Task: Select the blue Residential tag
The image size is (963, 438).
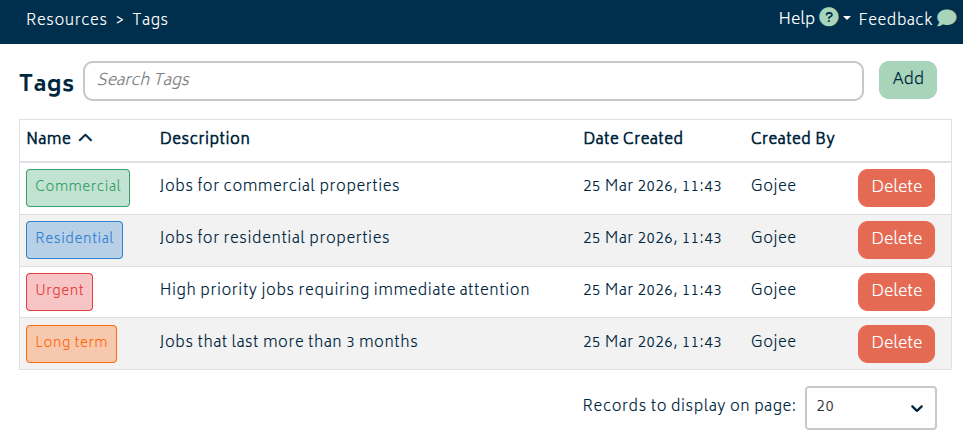Action: pyautogui.click(x=74, y=238)
